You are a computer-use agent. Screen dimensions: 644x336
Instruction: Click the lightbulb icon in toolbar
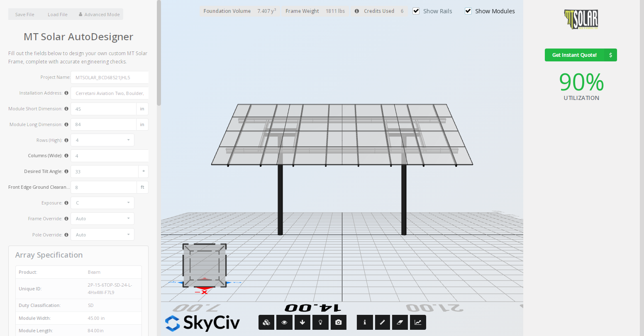coord(320,322)
